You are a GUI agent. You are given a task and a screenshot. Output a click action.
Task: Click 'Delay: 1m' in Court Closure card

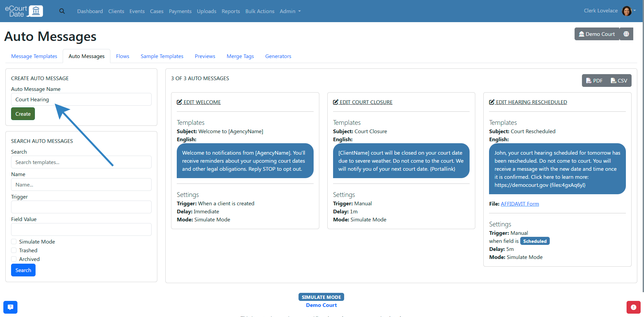(345, 211)
